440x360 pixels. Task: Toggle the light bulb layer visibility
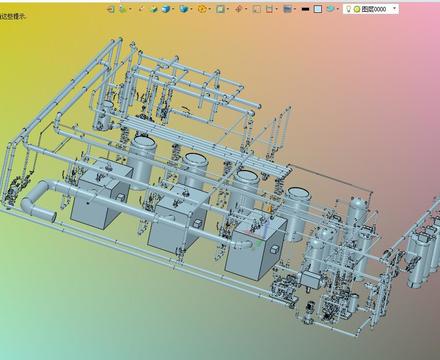[x=348, y=9]
